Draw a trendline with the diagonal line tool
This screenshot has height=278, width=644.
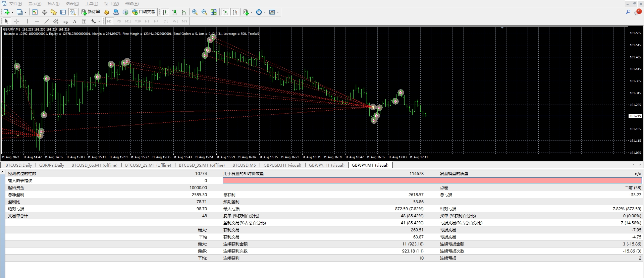pyautogui.click(x=47, y=21)
